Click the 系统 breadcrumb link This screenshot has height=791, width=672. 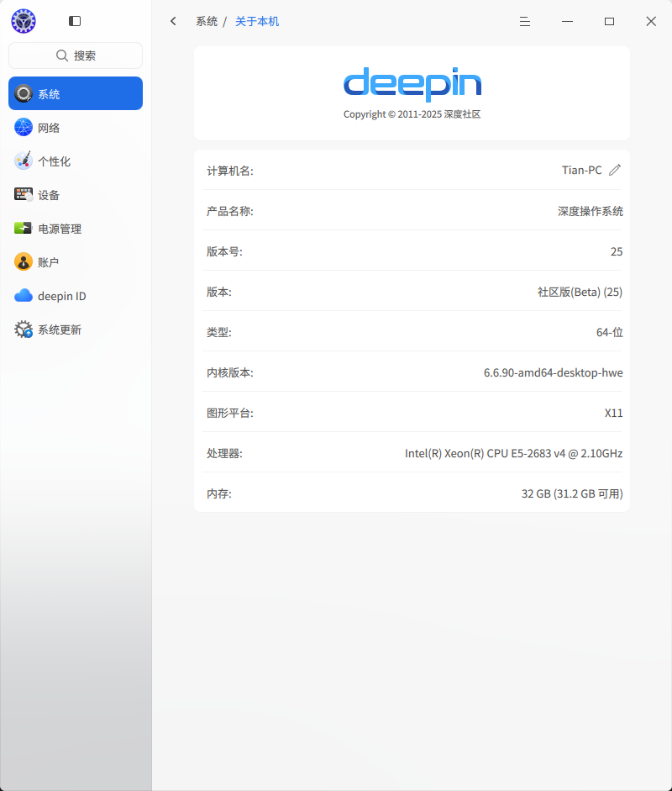(x=207, y=21)
